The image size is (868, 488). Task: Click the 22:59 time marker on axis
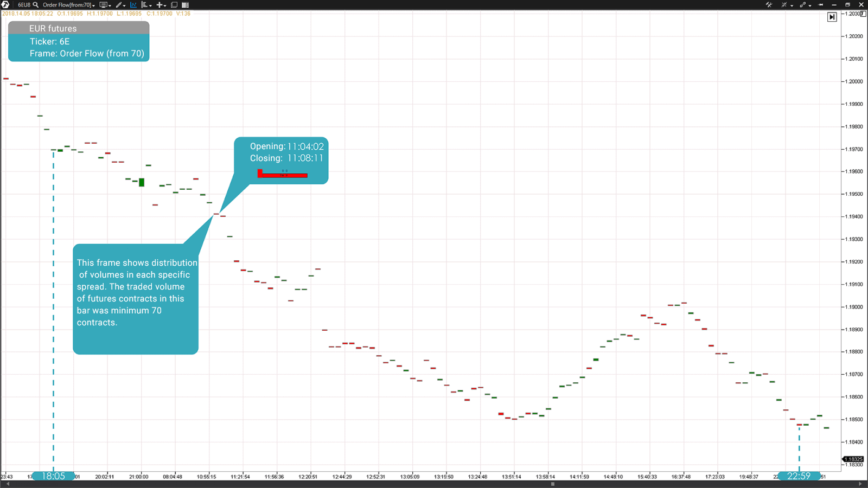tap(799, 476)
